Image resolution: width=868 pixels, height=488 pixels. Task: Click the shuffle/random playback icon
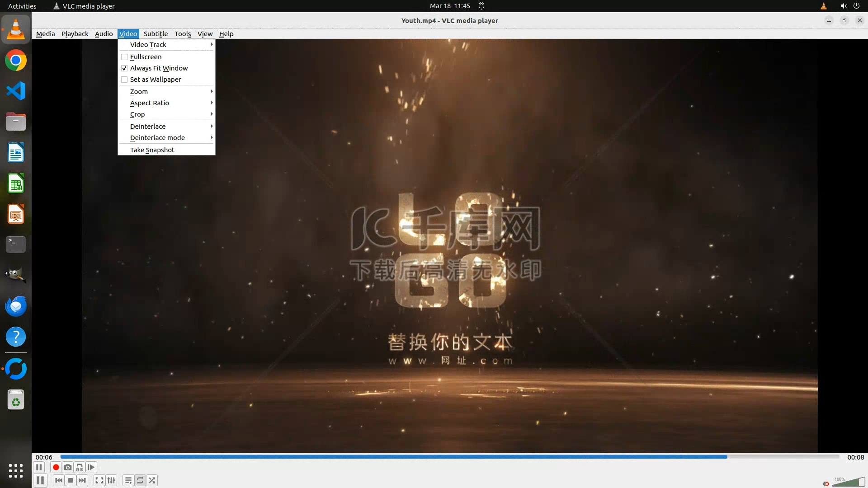(x=152, y=480)
